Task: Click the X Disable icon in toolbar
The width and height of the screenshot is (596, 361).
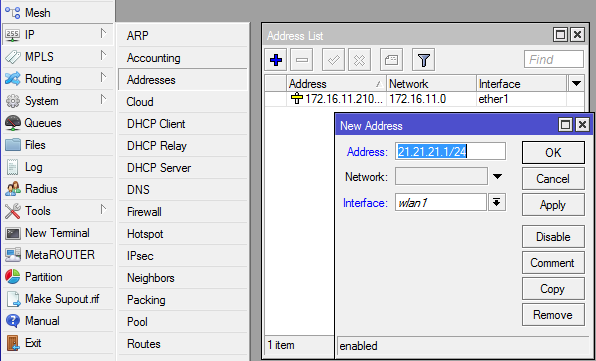Action: point(360,60)
